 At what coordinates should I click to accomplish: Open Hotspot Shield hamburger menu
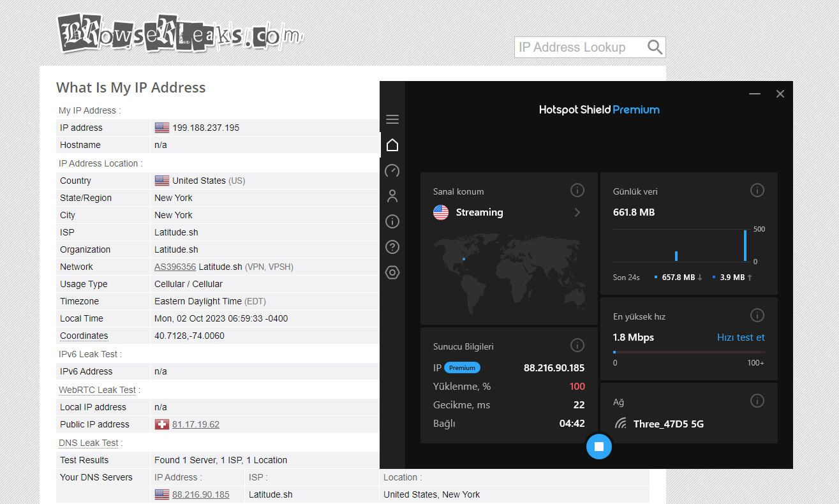pyautogui.click(x=392, y=119)
